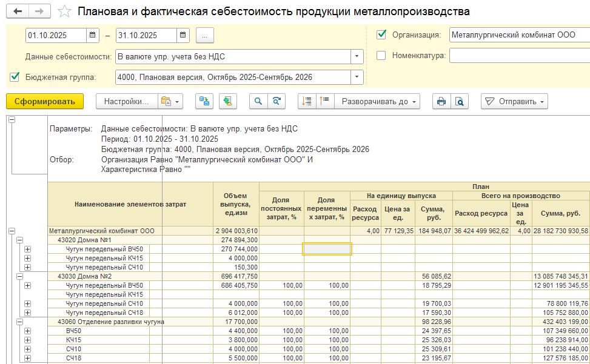The image size is (590, 364).
Task: Open the Данные себестоимости dropdown
Action: click(x=356, y=57)
